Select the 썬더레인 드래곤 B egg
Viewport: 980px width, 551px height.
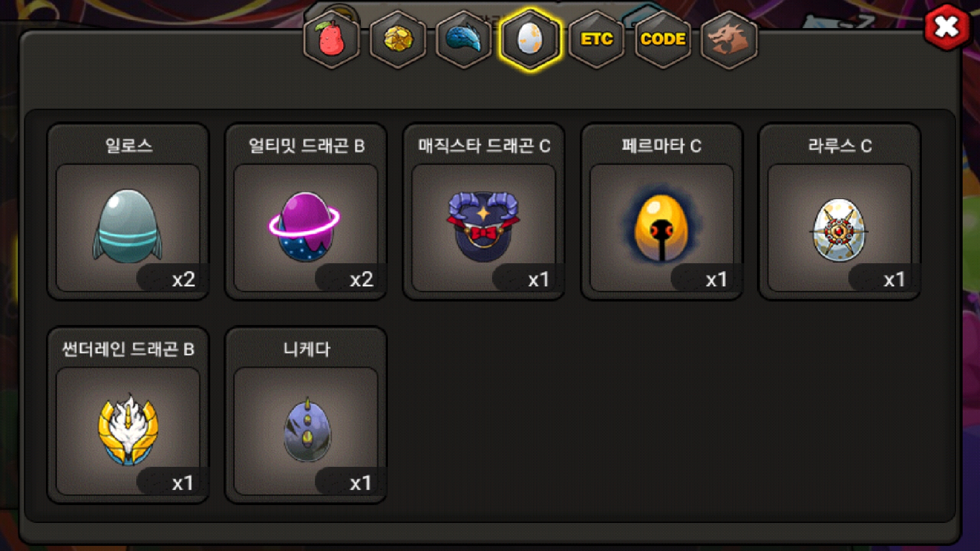pyautogui.click(x=128, y=431)
